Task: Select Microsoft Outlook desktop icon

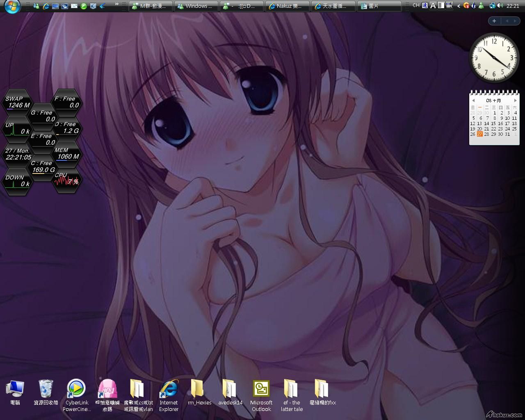Action: (261, 396)
